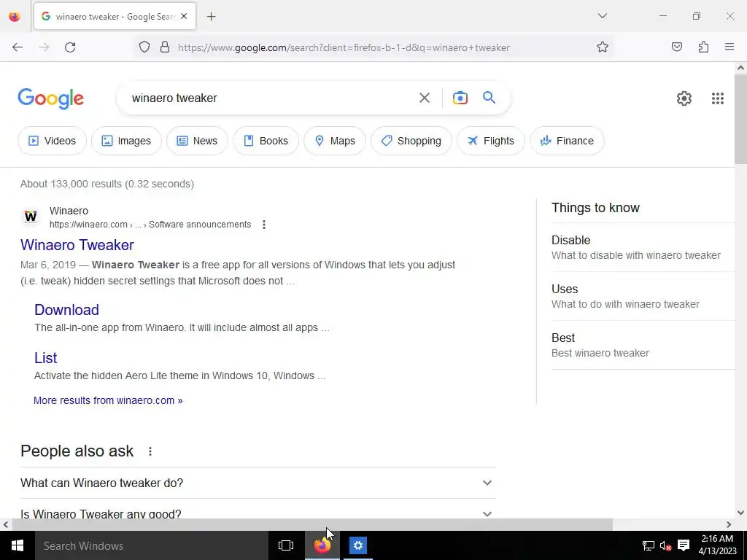Click the Winaero site name above URL
Screen dimensions: 747x560
click(69, 211)
